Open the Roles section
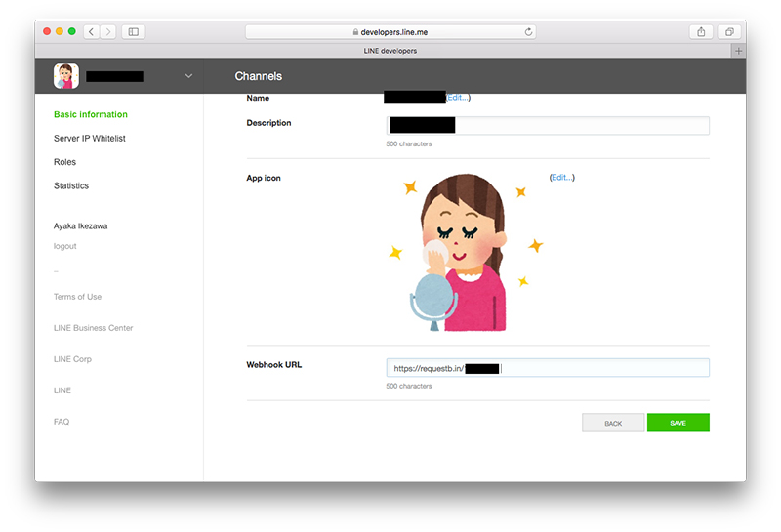781x532 pixels. point(64,162)
